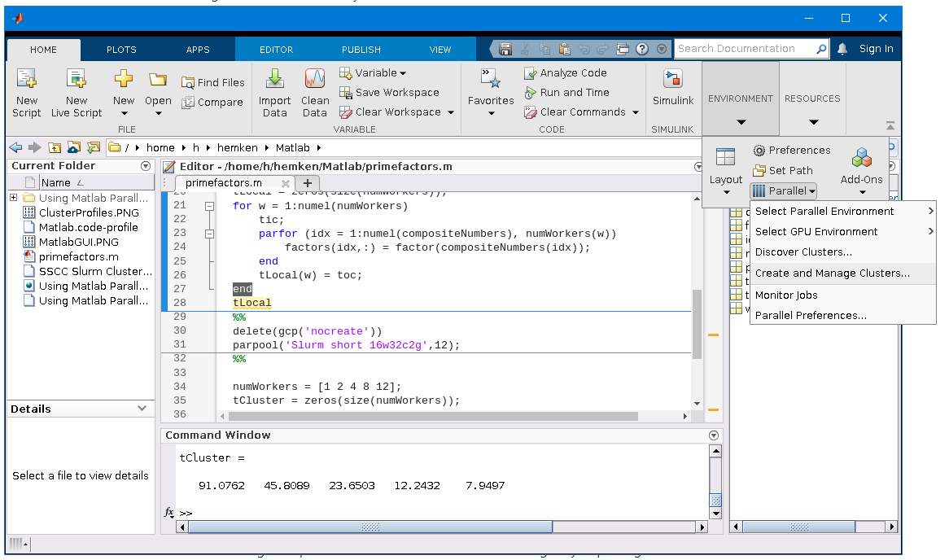
Task: Open the Add-Ons menu icon
Action: (861, 160)
